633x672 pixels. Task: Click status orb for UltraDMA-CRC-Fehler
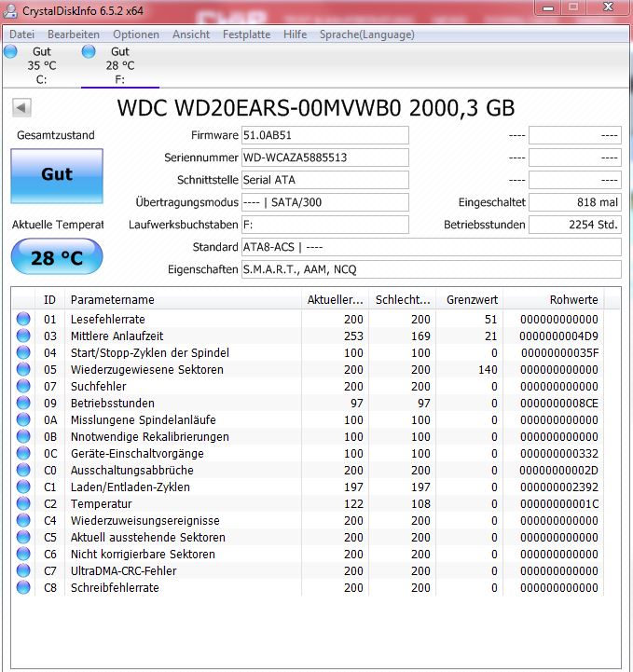23,570
